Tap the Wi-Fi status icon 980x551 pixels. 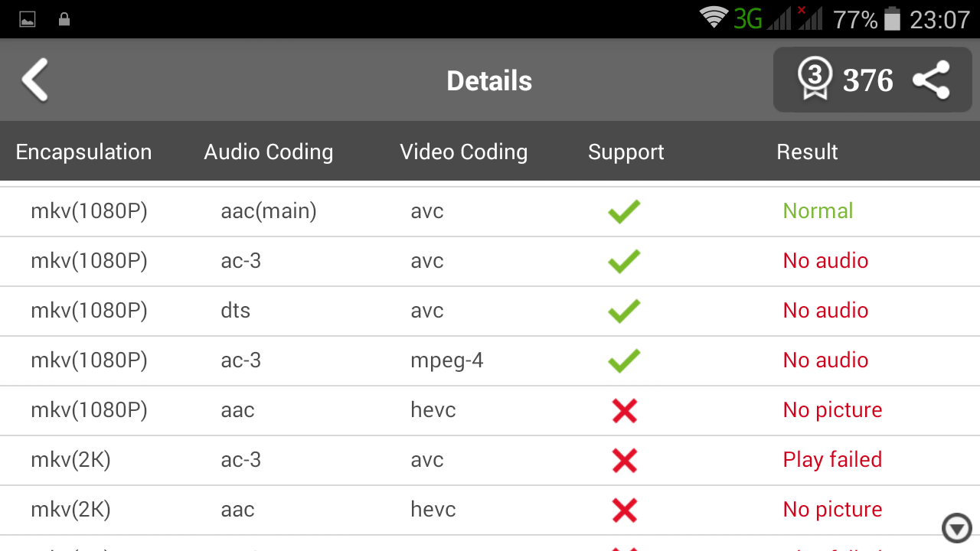point(714,18)
